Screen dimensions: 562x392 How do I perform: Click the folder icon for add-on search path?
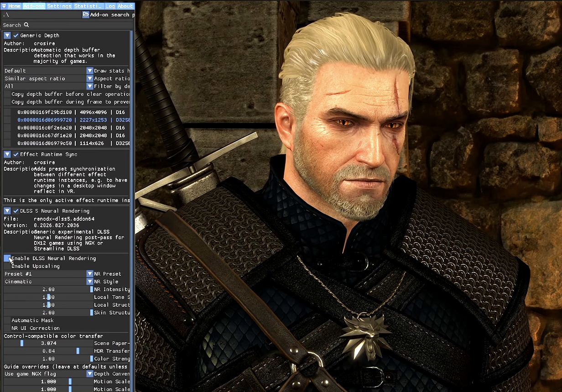86,15
